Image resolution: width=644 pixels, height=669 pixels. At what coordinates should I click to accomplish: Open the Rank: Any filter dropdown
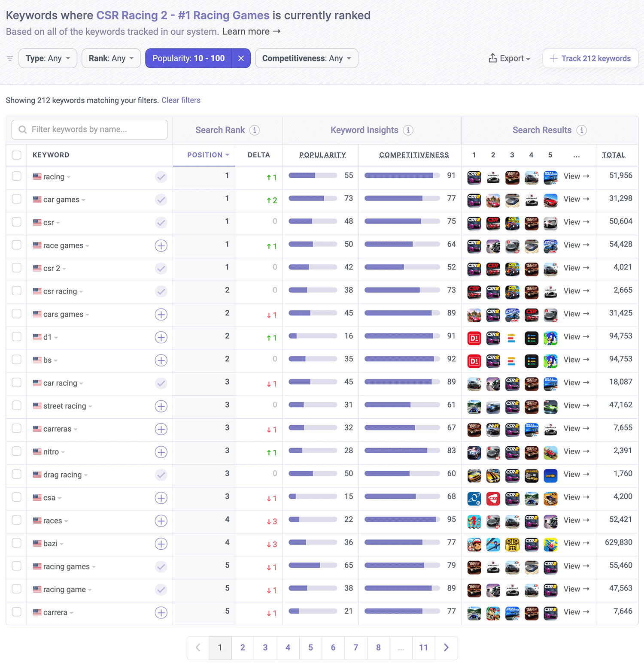click(111, 58)
